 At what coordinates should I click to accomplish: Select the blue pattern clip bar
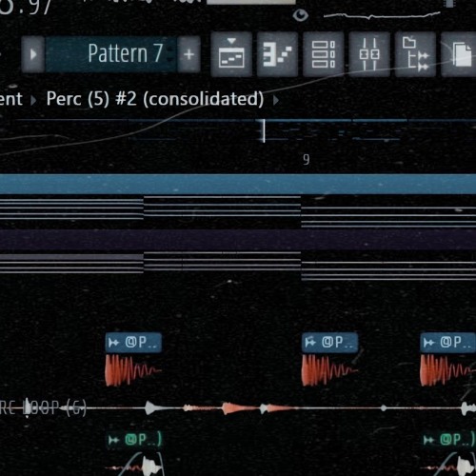(x=238, y=184)
